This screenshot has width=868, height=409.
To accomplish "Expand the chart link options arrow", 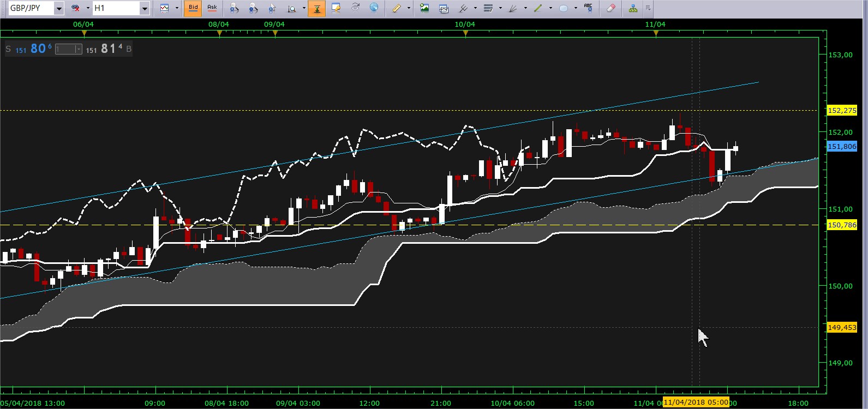I will click(88, 8).
